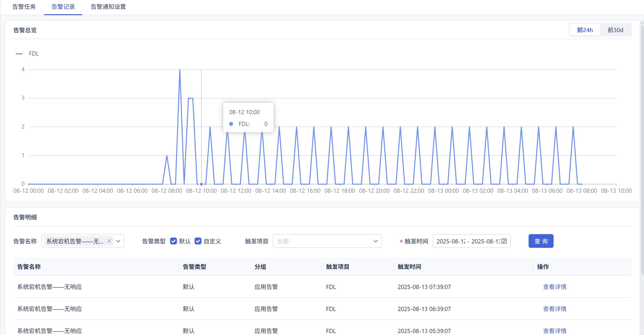The image size is (644, 335).
Task: Click the 告警名称 table column header
Action: 29,266
